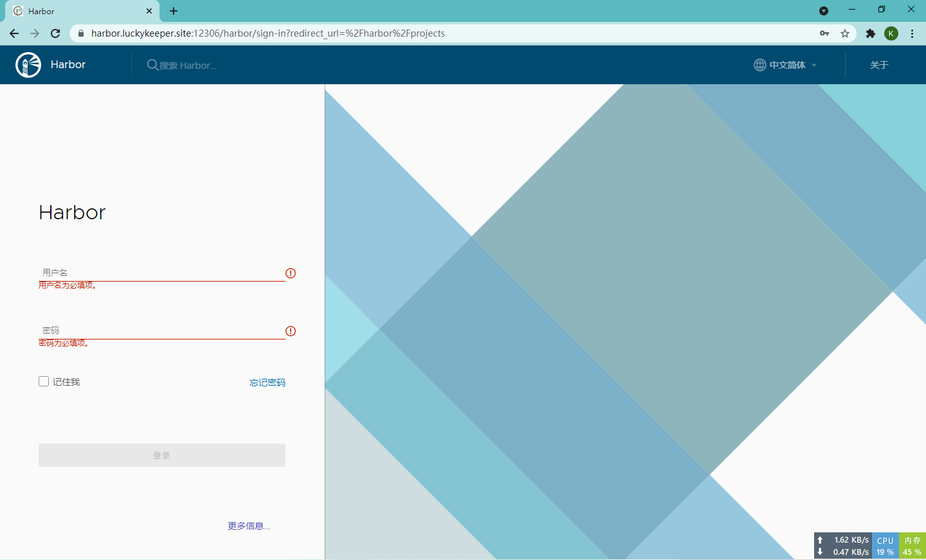The image size is (926, 560).
Task: Click the browser profile avatar K
Action: (x=891, y=33)
